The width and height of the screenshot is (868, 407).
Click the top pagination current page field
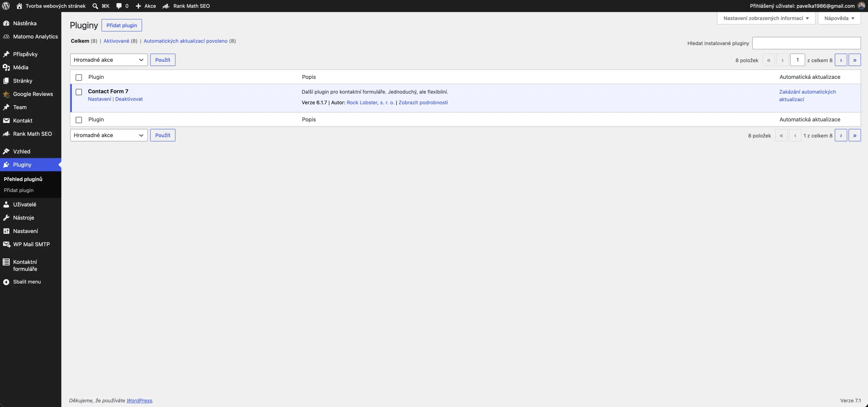coord(798,60)
